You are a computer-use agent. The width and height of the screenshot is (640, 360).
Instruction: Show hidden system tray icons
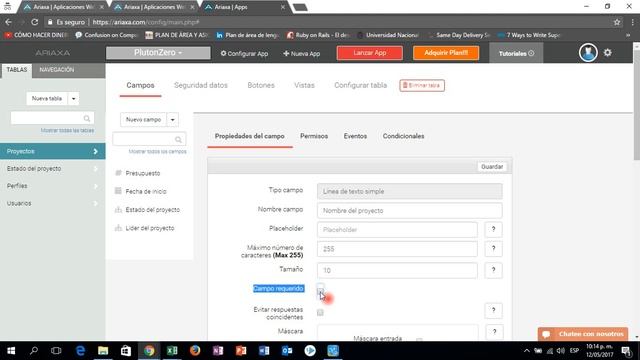[x=527, y=351]
